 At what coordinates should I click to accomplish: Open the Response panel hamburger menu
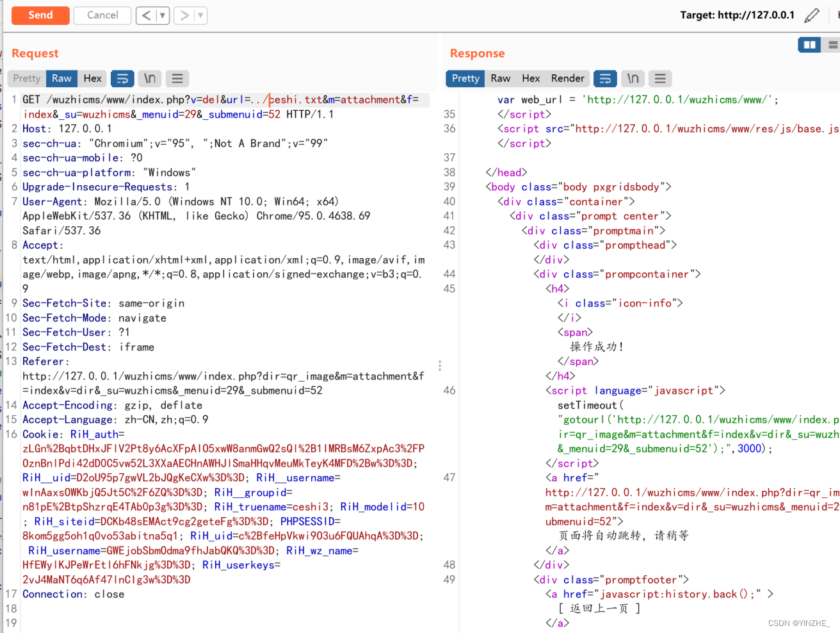click(660, 78)
